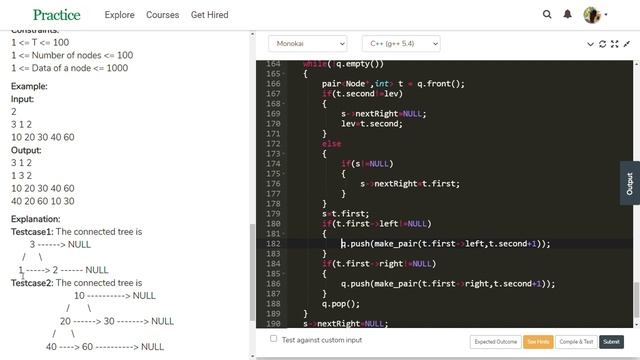Viewport: 640px width, 360px height.
Task: Click 'Testcase2: The connected tree is' text
Action: tap(76, 283)
